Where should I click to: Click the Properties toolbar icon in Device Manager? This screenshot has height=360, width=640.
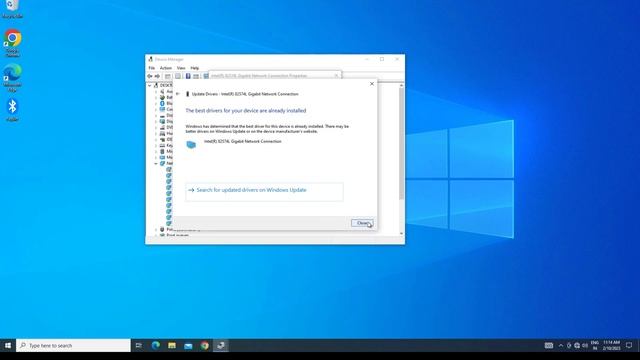click(178, 76)
